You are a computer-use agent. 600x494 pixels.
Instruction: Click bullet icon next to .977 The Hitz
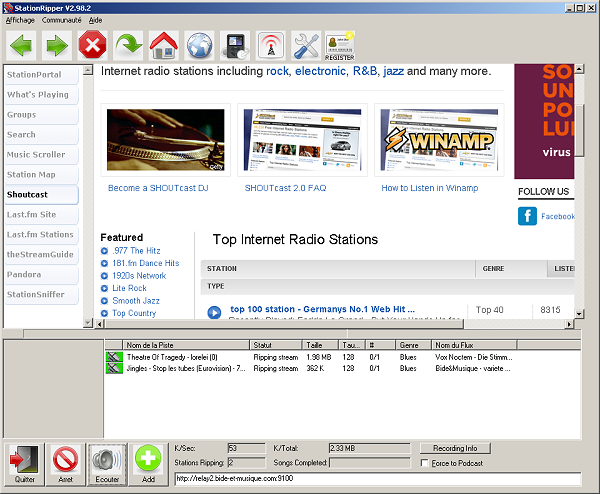[x=104, y=251]
